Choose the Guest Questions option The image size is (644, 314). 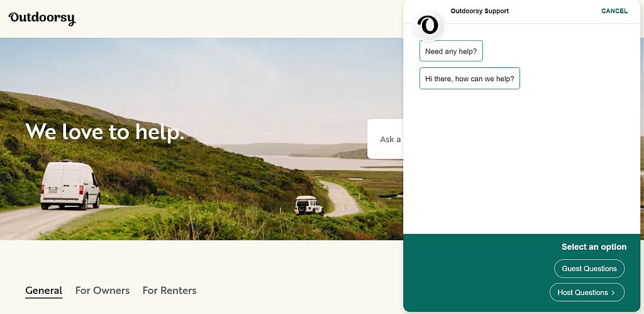[x=589, y=269]
